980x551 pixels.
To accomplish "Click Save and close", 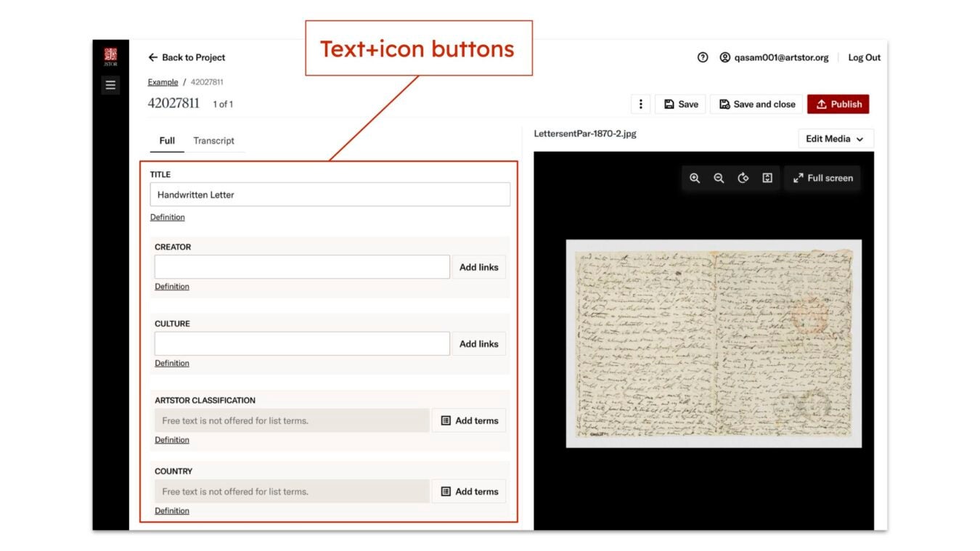I will [756, 104].
